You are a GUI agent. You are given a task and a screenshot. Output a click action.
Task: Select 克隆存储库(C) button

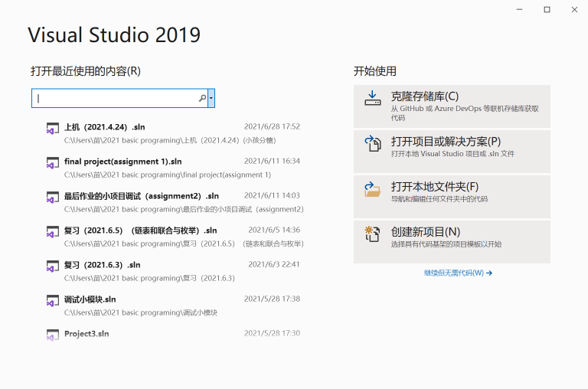[452, 106]
